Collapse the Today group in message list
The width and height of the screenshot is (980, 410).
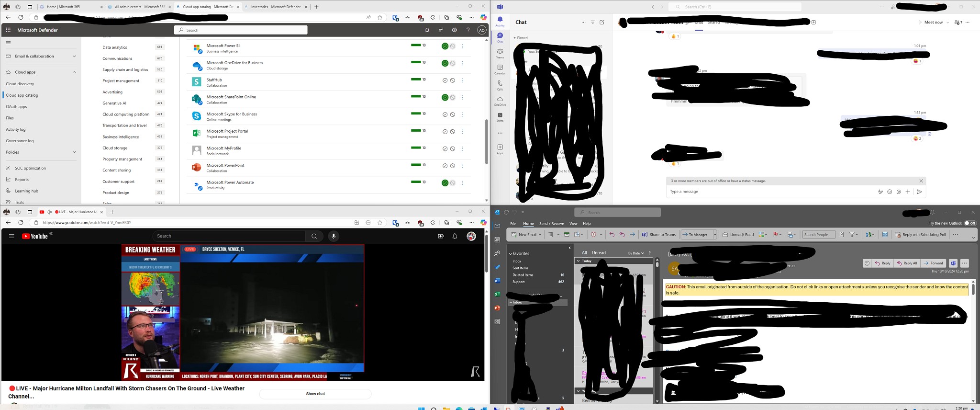click(579, 261)
